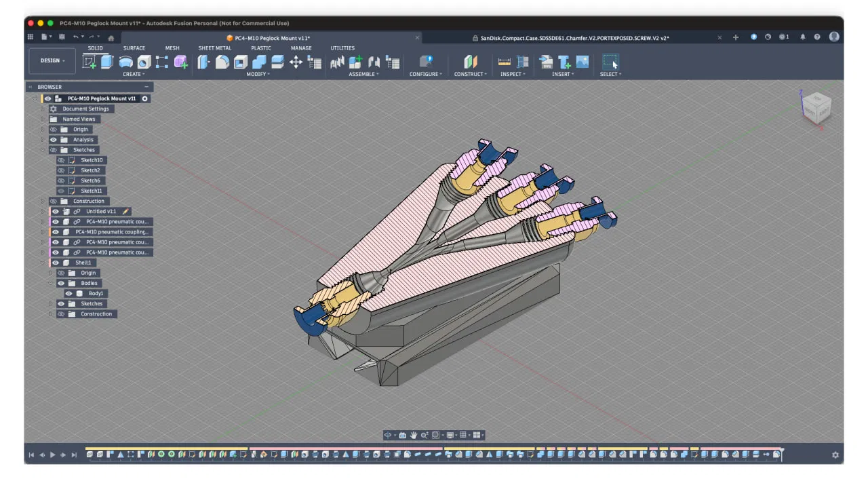Switch to the PLASTIC tab

[x=261, y=48]
